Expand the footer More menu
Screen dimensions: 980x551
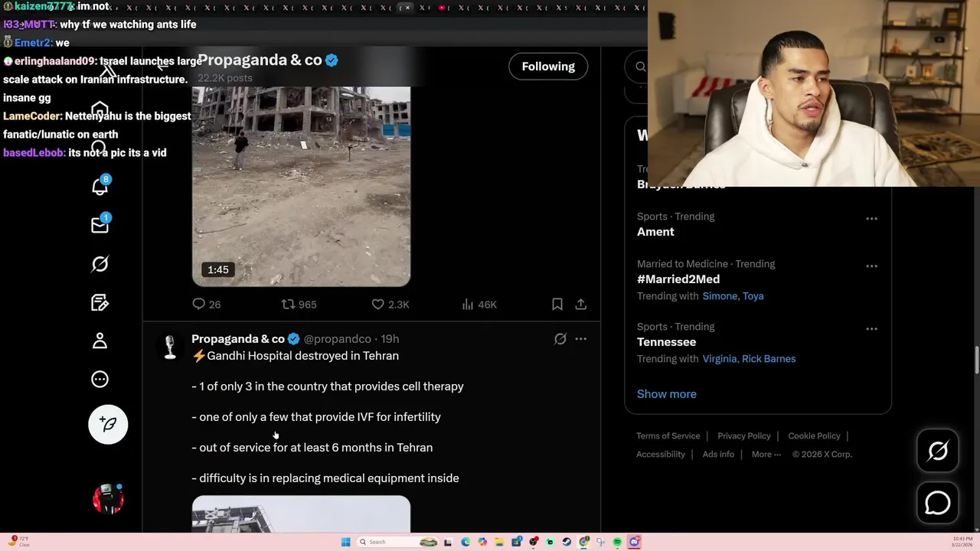pyautogui.click(x=766, y=454)
